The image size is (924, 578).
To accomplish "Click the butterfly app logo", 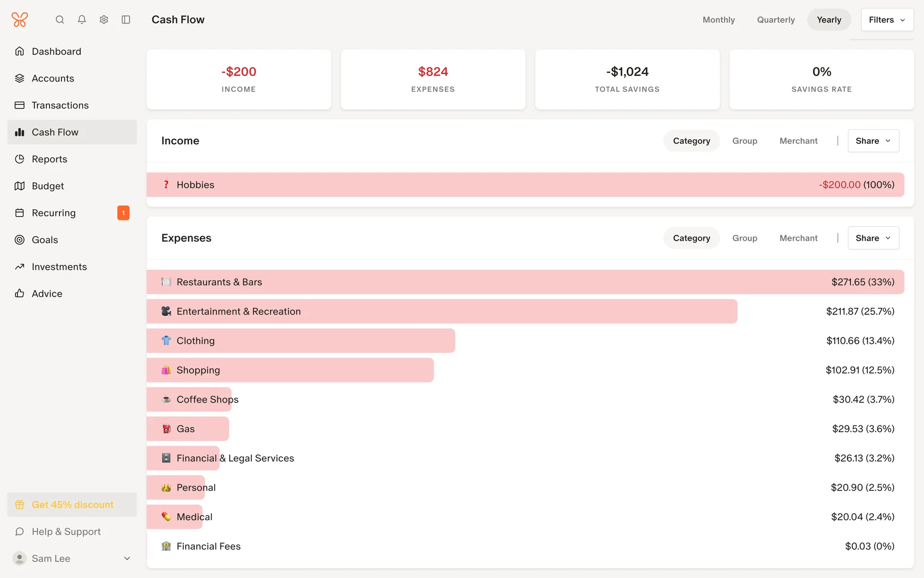I will [x=20, y=20].
